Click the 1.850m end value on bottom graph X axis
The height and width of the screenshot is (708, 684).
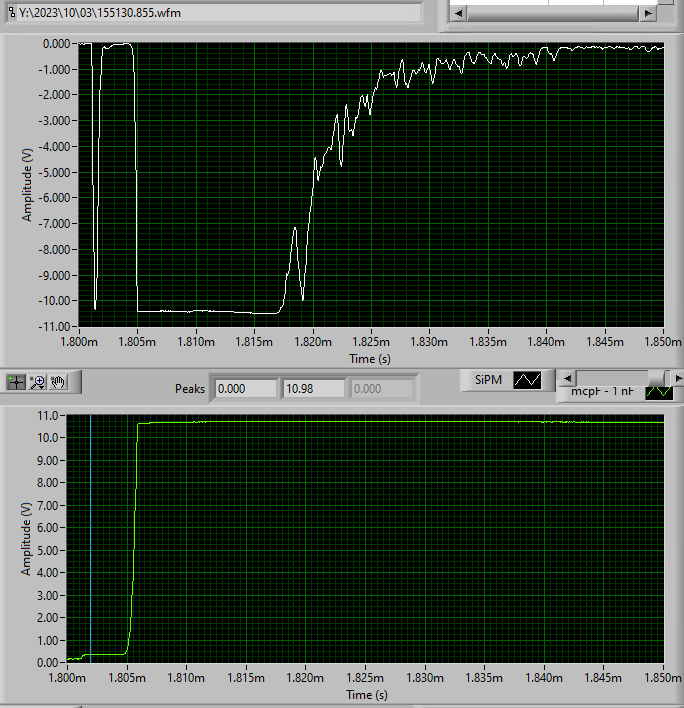[663, 678]
